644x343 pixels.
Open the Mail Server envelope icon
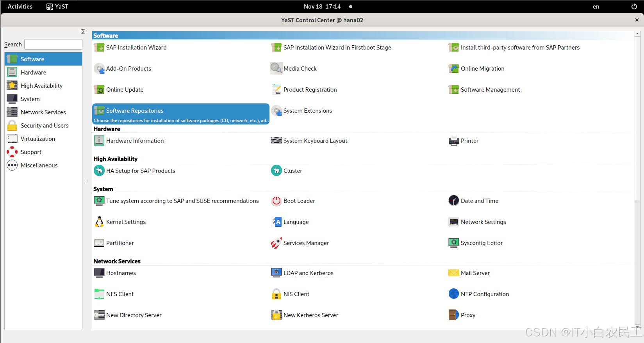tap(454, 273)
